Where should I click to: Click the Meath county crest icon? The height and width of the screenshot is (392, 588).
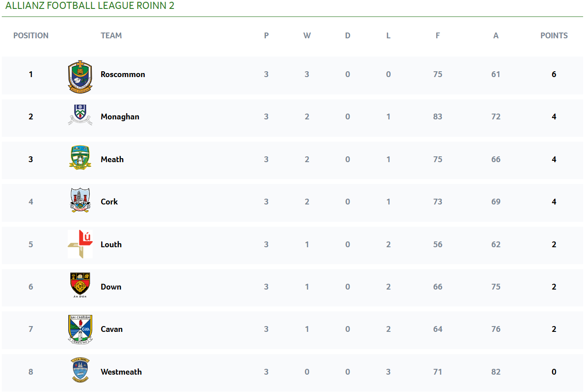point(80,157)
